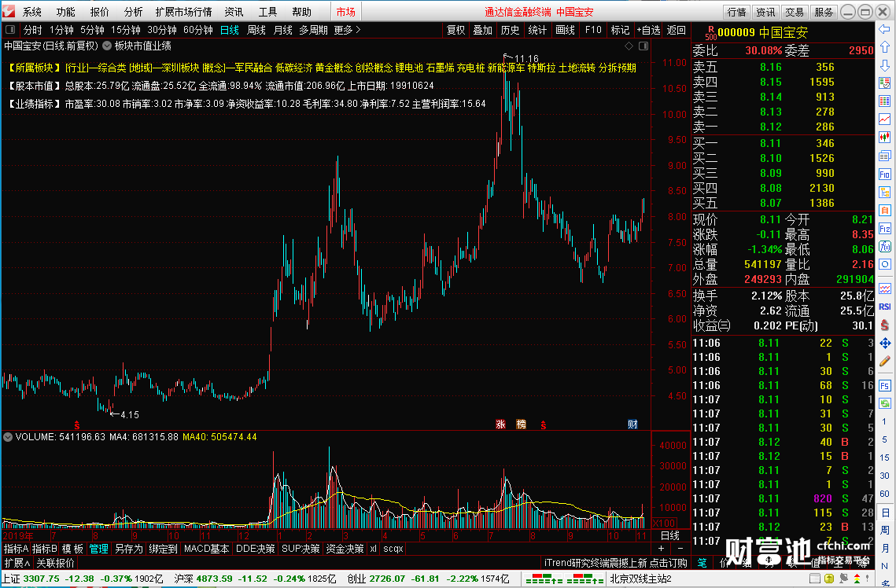The height and width of the screenshot is (588, 896).
Task: Click the 北京双线主站2 server label
Action: click(x=640, y=579)
